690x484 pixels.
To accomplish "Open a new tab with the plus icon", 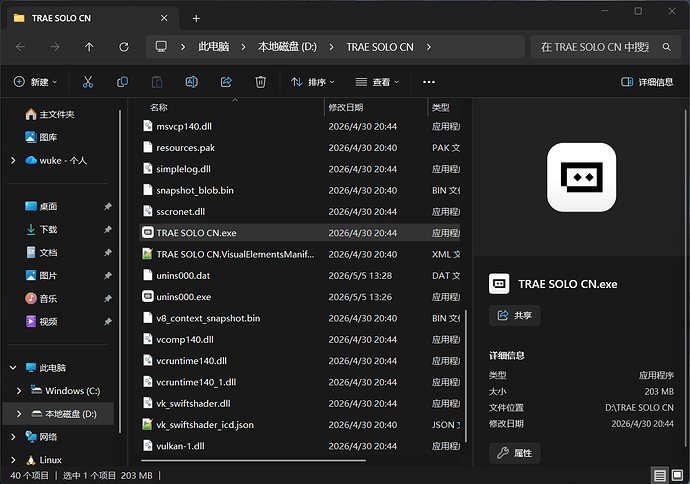I will (x=196, y=18).
